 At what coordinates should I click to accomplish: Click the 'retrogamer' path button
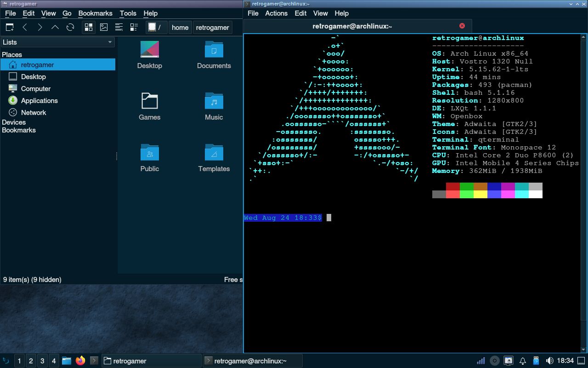coord(212,27)
